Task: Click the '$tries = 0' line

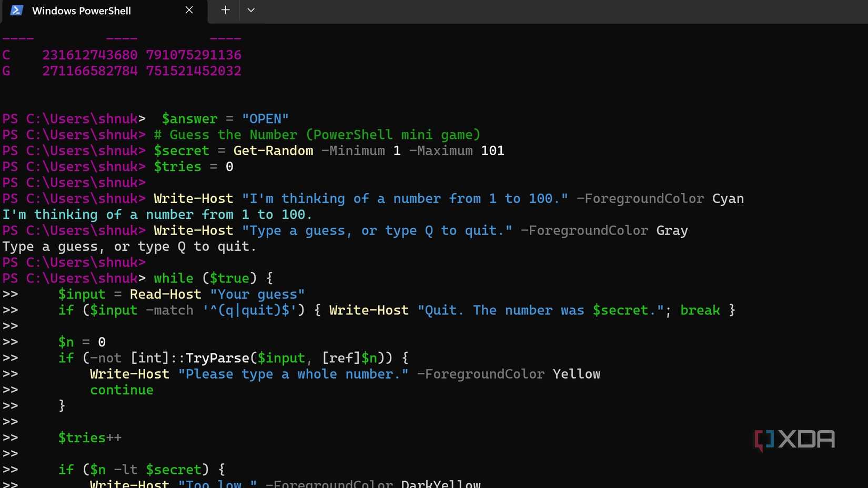Action: click(194, 167)
